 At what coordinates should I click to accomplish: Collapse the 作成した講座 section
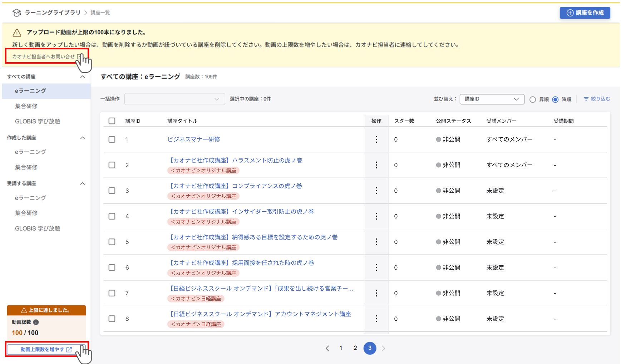point(83,138)
